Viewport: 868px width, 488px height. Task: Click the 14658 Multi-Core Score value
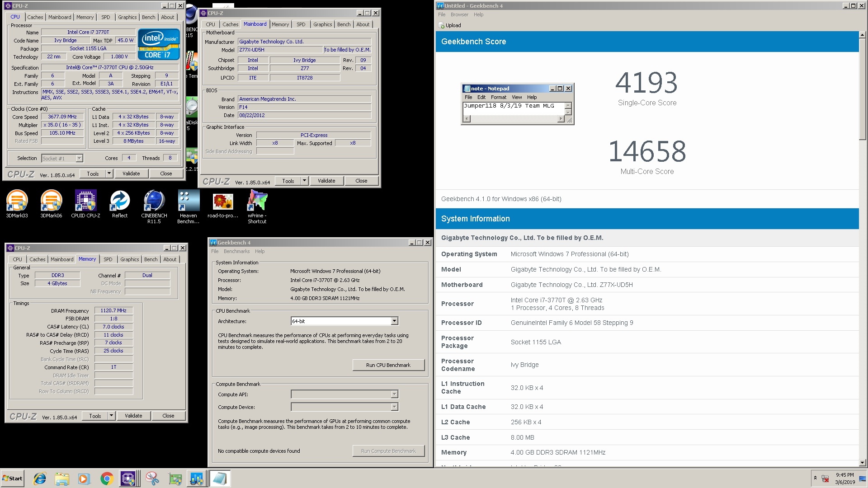(x=647, y=151)
